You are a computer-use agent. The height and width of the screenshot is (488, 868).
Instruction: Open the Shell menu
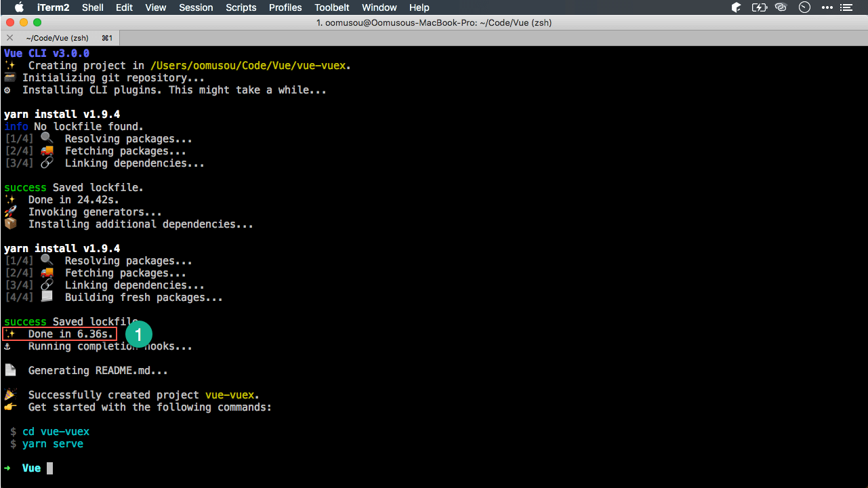click(93, 7)
